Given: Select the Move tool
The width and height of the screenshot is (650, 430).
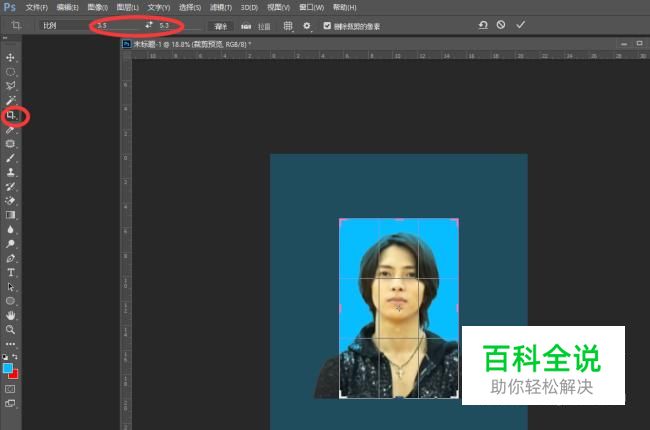Looking at the screenshot, I should [10, 57].
